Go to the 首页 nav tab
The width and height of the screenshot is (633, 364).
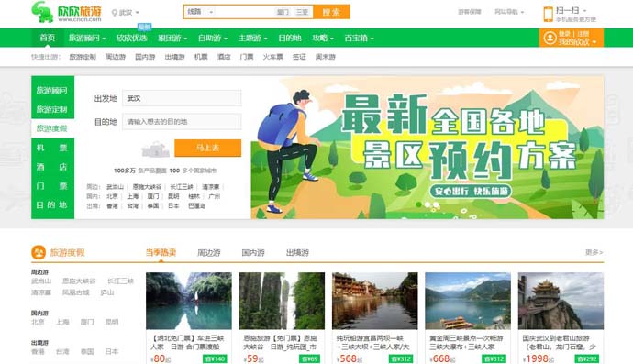pyautogui.click(x=47, y=38)
